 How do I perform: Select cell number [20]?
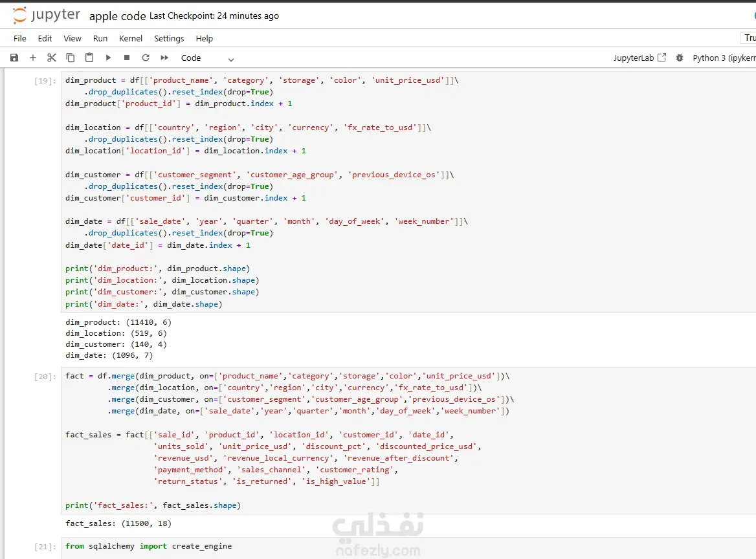click(45, 377)
